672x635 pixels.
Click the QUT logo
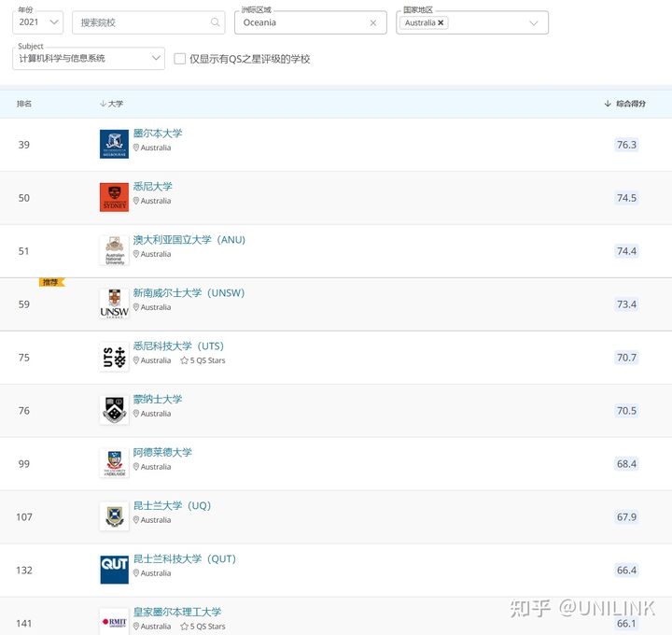click(x=114, y=570)
